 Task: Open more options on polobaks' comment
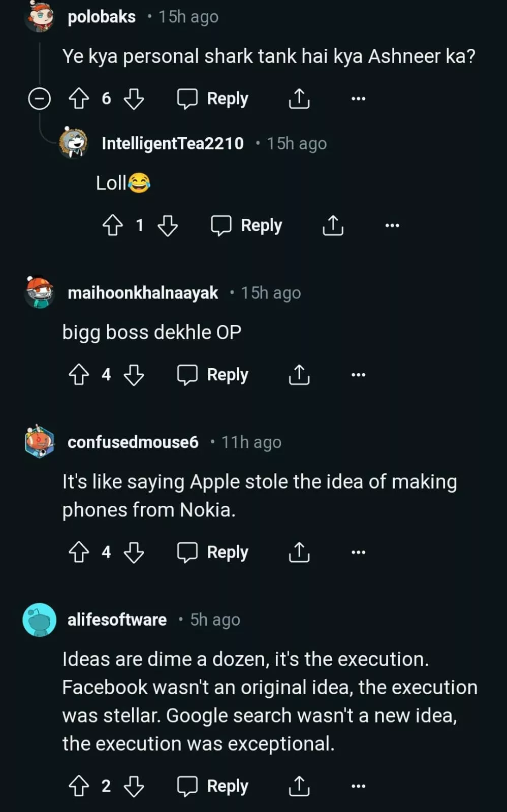coord(358,99)
